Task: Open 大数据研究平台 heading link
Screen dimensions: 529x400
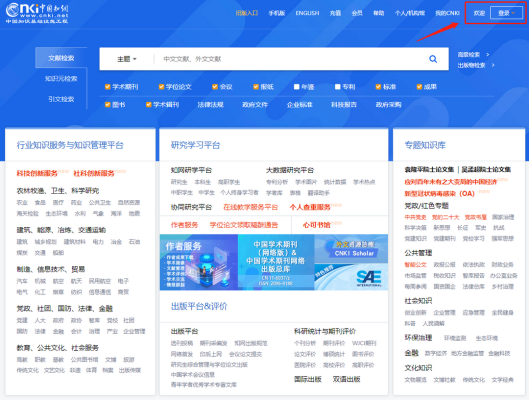Action: [x=290, y=170]
